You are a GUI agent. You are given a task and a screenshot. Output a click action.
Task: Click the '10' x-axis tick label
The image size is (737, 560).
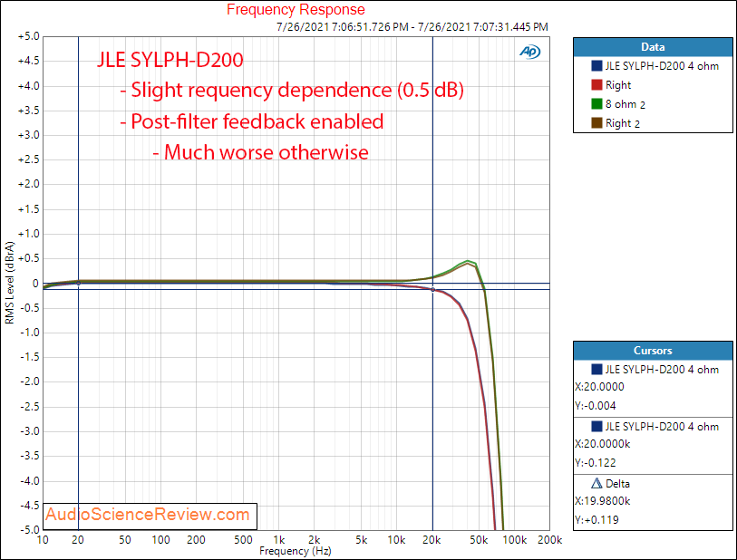click(x=43, y=540)
